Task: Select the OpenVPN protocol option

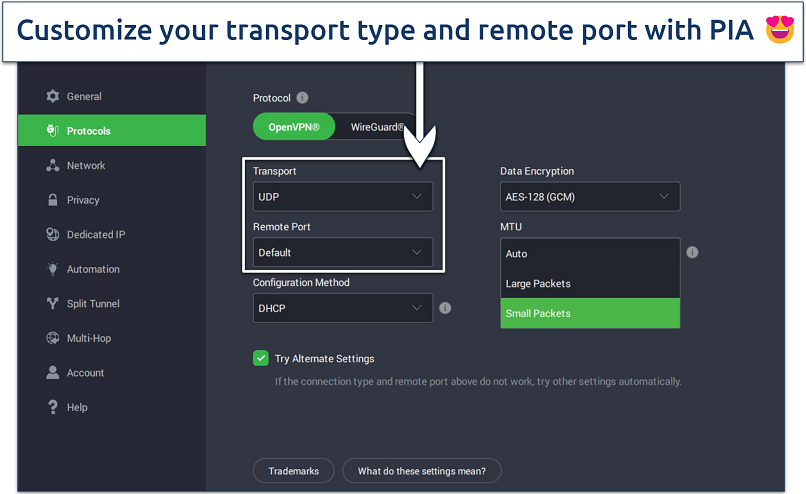Action: [x=293, y=127]
